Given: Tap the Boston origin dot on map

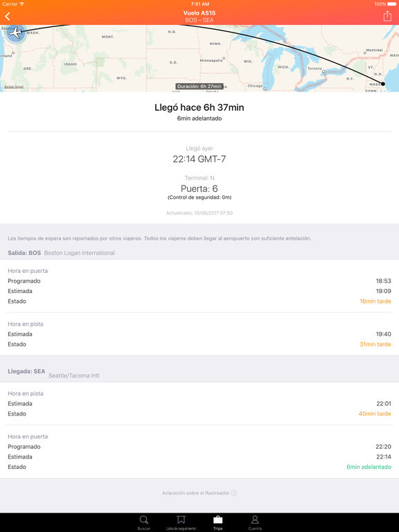Looking at the screenshot, I should 383,84.
